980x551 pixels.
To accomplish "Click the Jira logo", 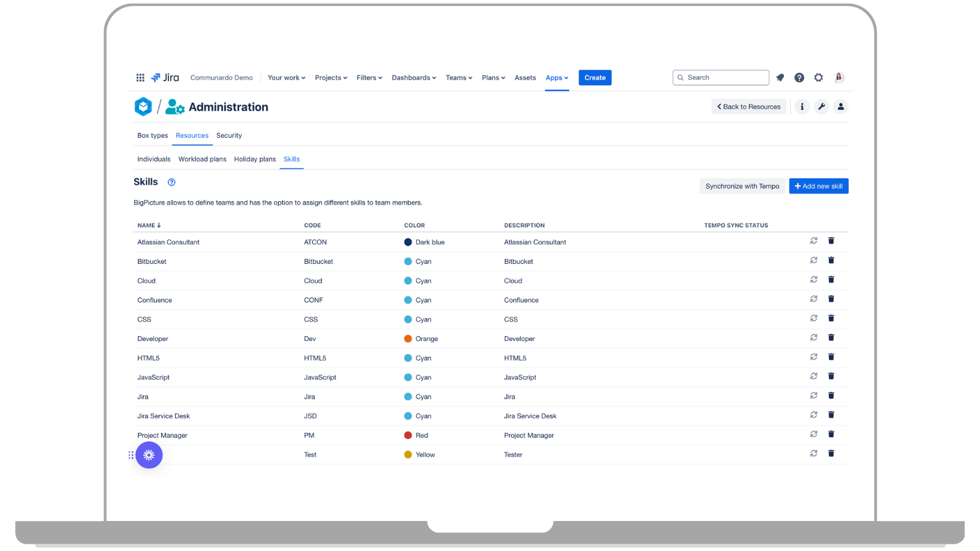I will point(165,78).
